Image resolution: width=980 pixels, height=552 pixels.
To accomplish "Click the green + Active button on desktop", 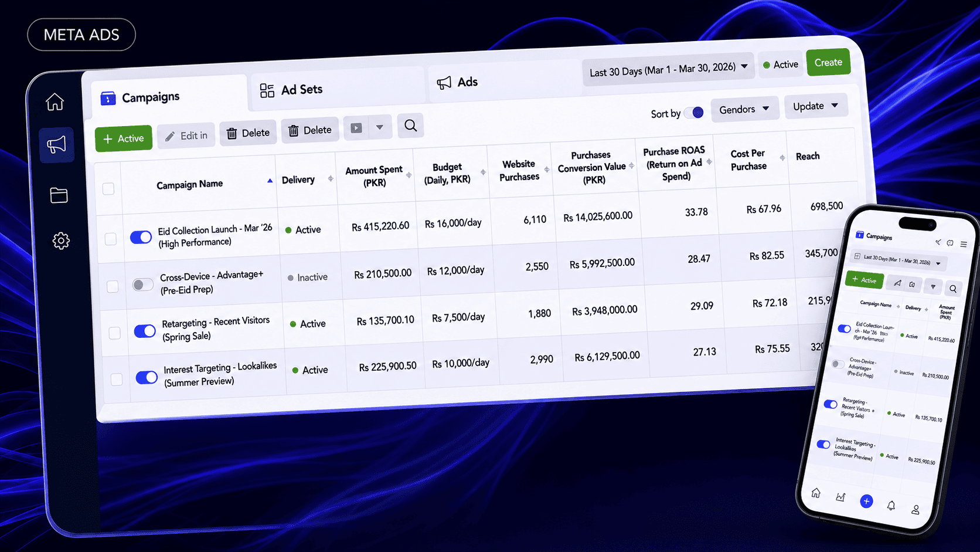I will coord(124,138).
